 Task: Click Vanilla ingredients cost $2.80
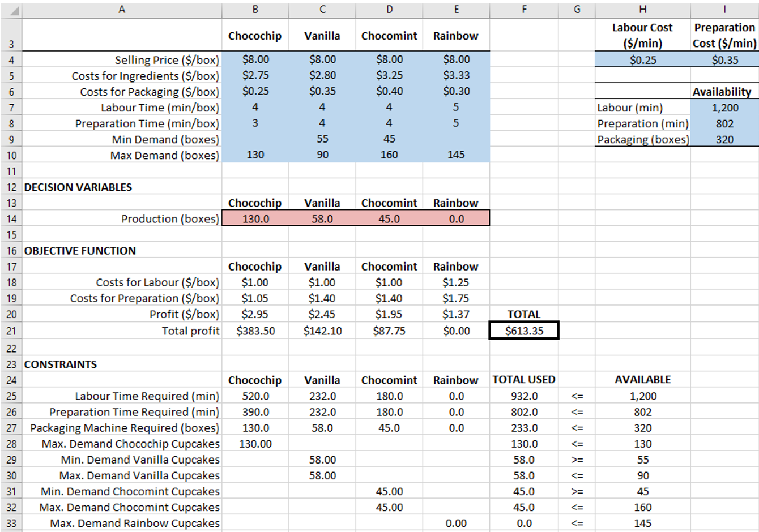pyautogui.click(x=322, y=75)
